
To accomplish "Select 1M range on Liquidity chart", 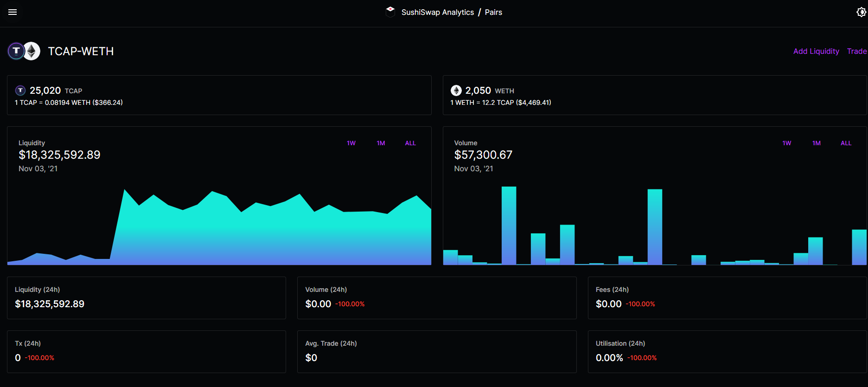I will (381, 143).
